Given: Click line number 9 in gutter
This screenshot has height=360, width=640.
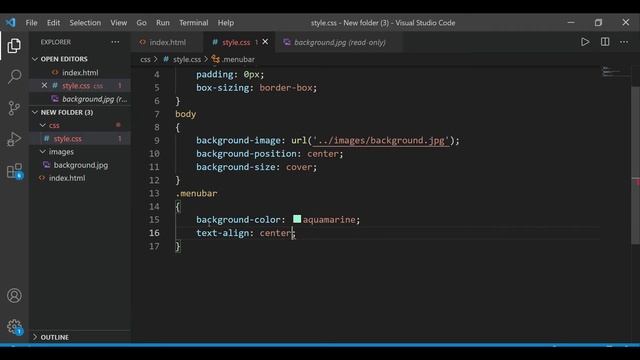Looking at the screenshot, I should tap(157, 140).
